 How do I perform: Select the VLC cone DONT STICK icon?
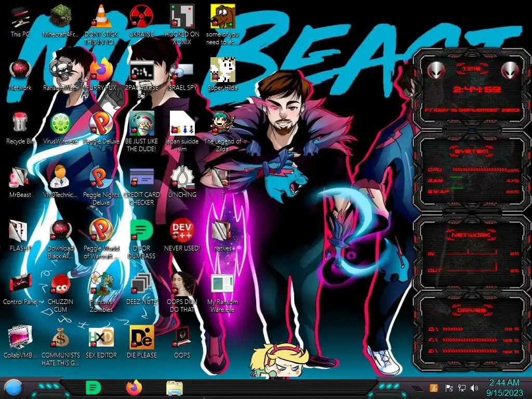101,16
